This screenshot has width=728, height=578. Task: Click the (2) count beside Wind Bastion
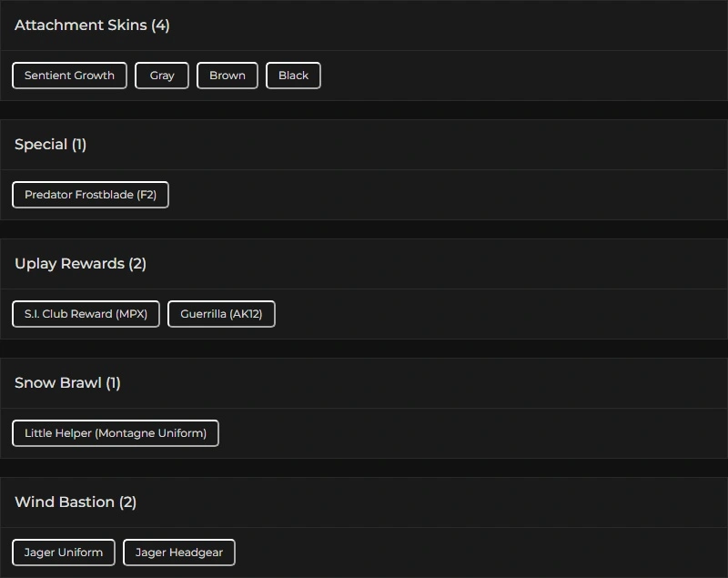[127, 502]
